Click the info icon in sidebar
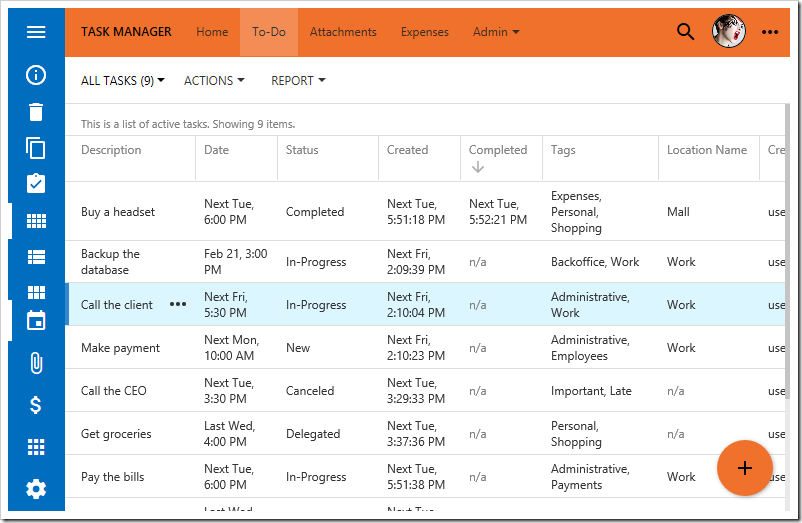802x523 pixels. [x=36, y=75]
